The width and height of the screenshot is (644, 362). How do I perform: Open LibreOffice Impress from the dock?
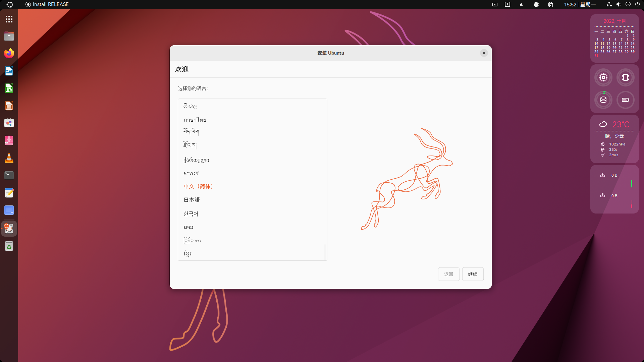pos(9,106)
